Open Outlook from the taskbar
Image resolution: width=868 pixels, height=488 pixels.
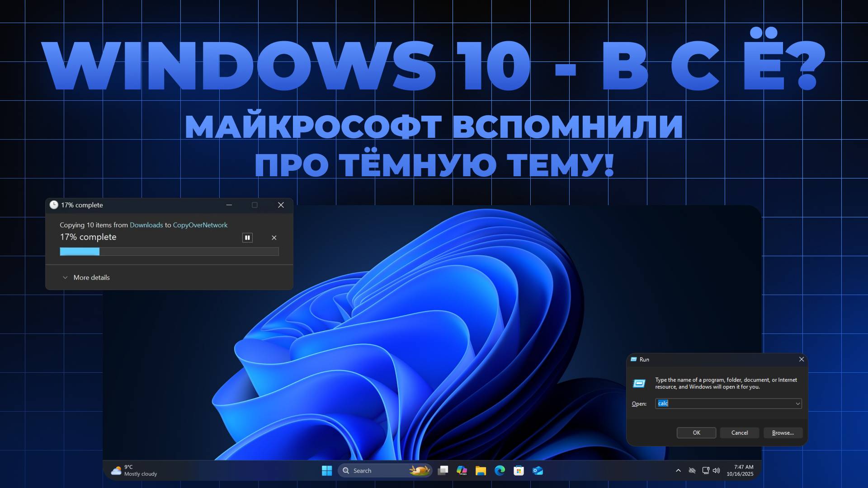538,470
